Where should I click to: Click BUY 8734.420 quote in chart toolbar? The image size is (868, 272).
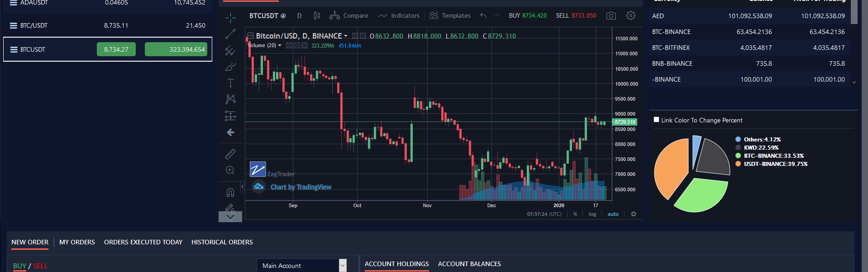(528, 15)
